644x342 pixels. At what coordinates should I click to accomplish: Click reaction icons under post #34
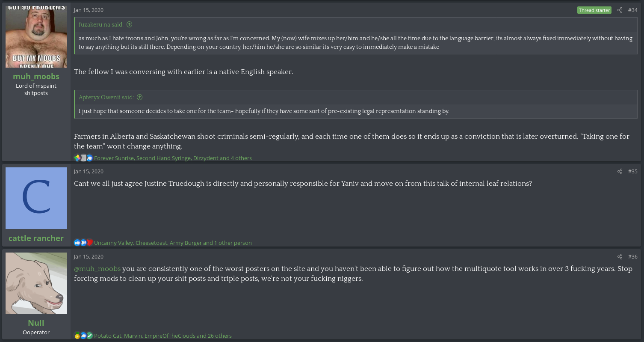pos(83,158)
